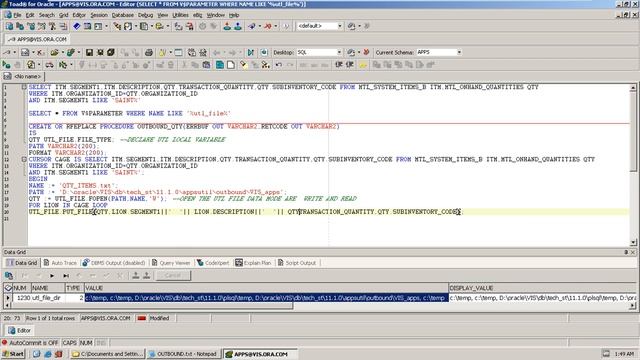The width and height of the screenshot is (640, 360).
Task: Switch to the Script Output tab
Action: pos(297,263)
